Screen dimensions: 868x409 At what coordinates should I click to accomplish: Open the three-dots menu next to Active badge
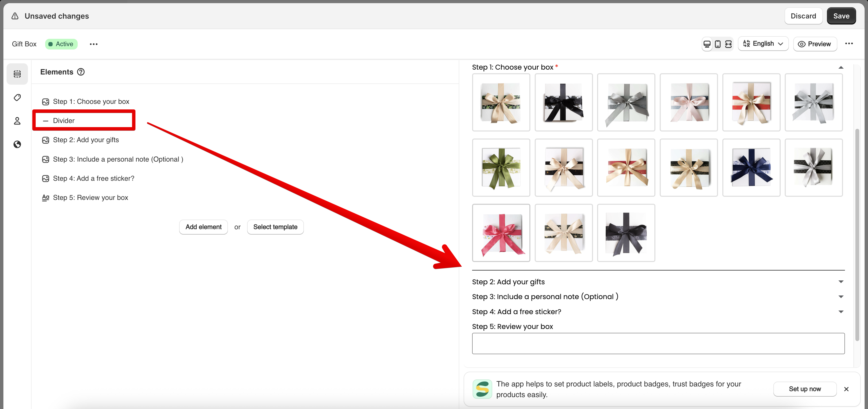tap(94, 44)
